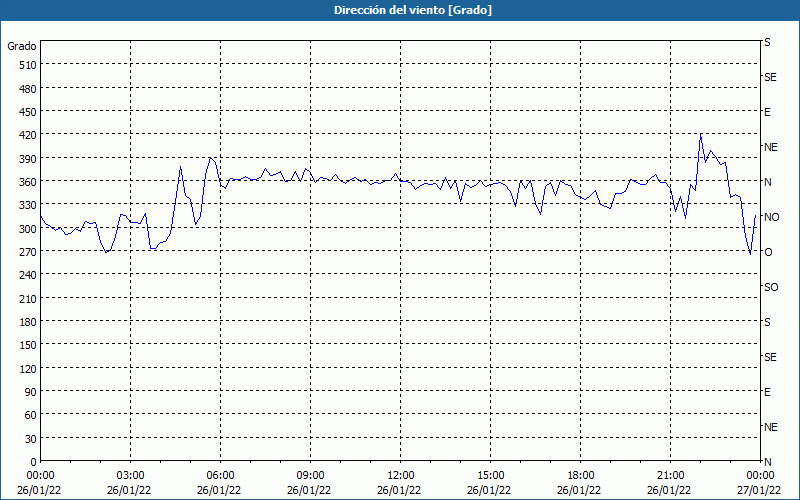Pick the 390 degree axis label
800x500 pixels.
click(28, 159)
